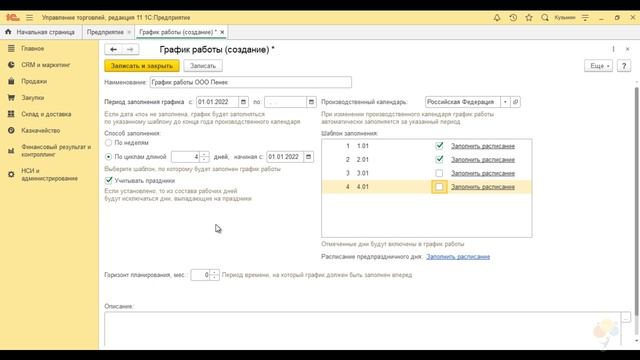Check the day 3 (3.01) checkbox
The image size is (640, 360).
(x=439, y=173)
